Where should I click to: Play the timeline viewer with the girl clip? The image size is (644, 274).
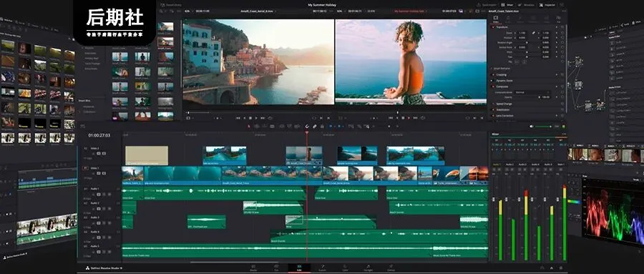point(409,118)
